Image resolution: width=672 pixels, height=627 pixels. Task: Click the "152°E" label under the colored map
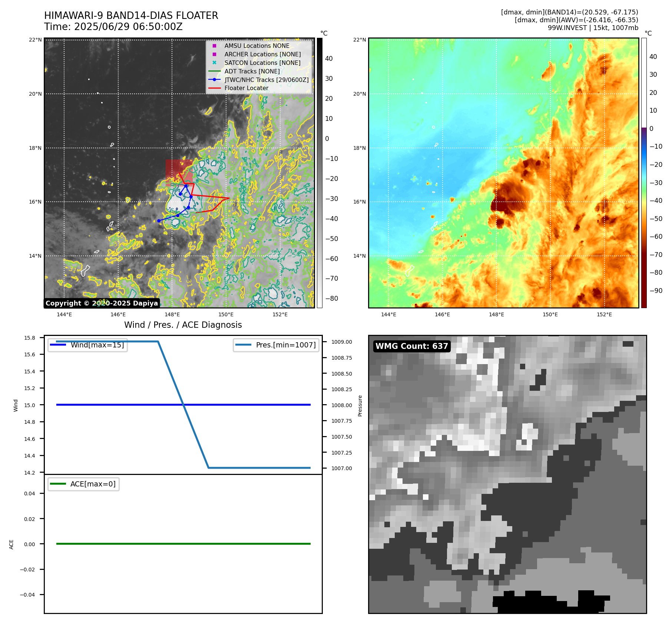(604, 314)
